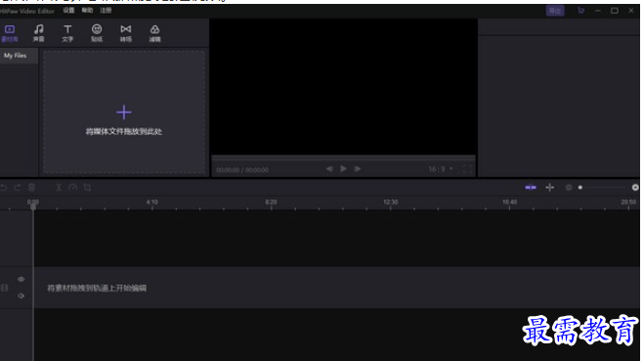Delete the selected clip with trash icon
The image size is (644, 361).
coord(31,188)
